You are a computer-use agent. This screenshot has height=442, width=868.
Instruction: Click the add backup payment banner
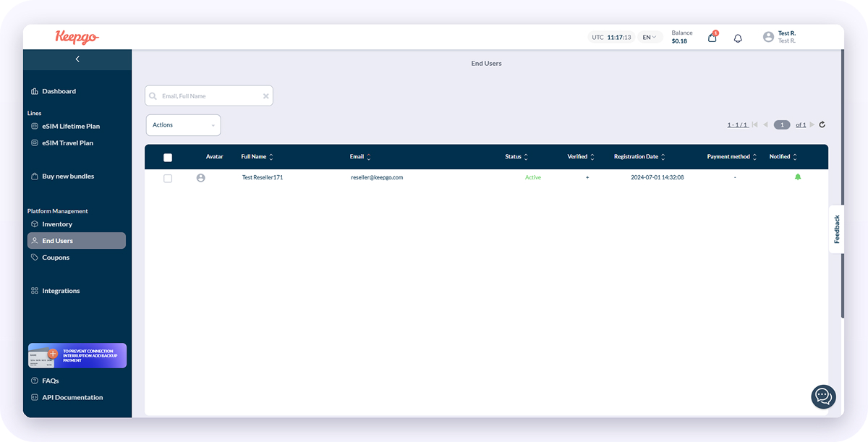click(x=77, y=356)
